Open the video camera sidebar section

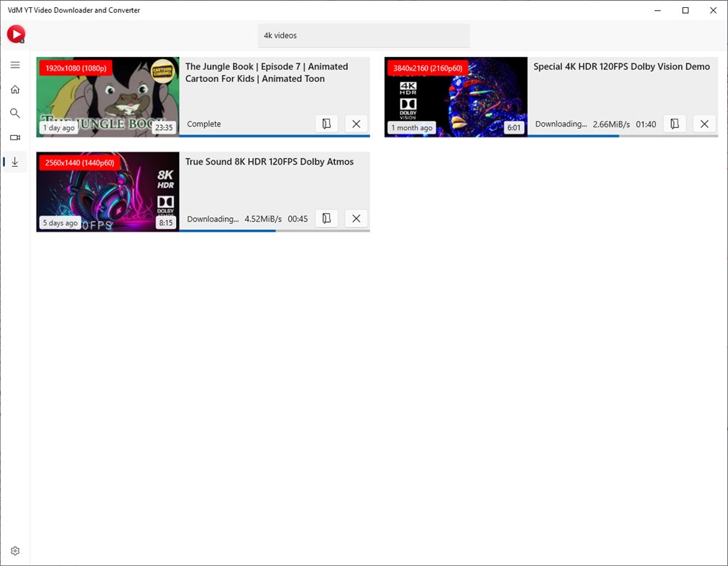[15, 137]
